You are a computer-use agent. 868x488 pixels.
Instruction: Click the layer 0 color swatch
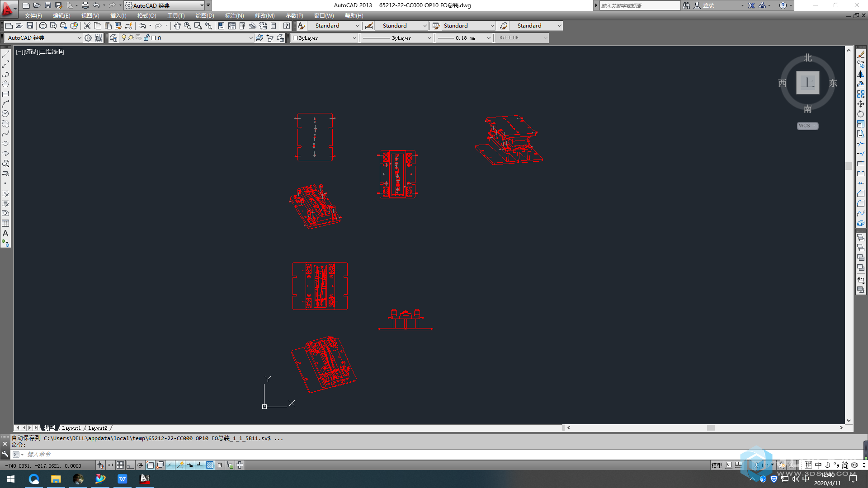coord(153,38)
